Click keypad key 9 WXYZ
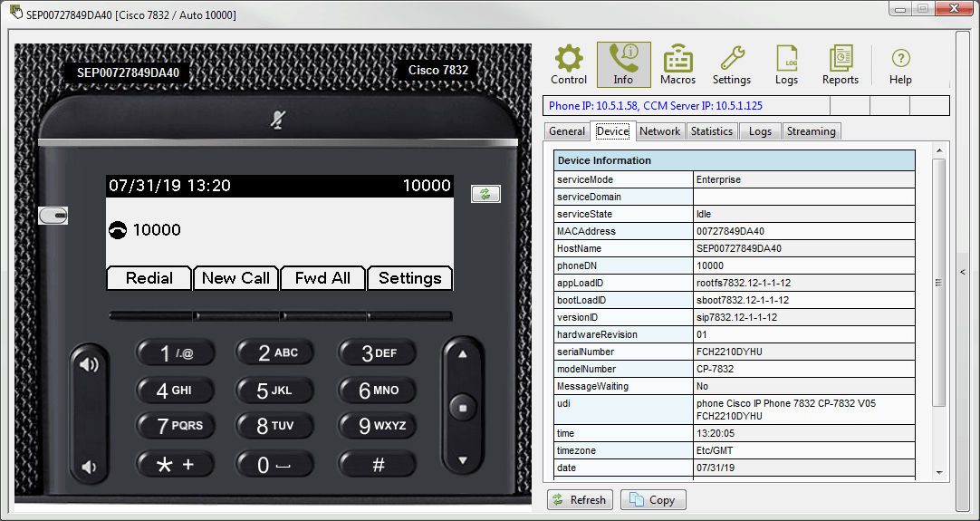This screenshot has width=980, height=521. (378, 426)
